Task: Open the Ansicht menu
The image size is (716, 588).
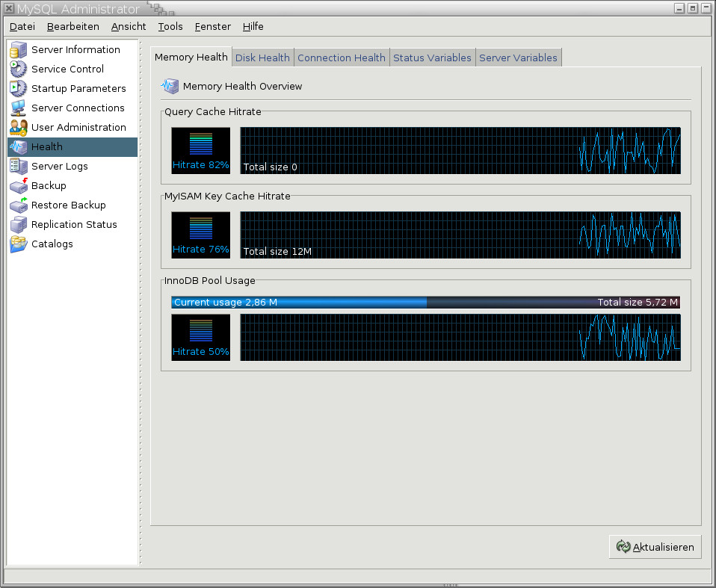Action: (x=129, y=26)
